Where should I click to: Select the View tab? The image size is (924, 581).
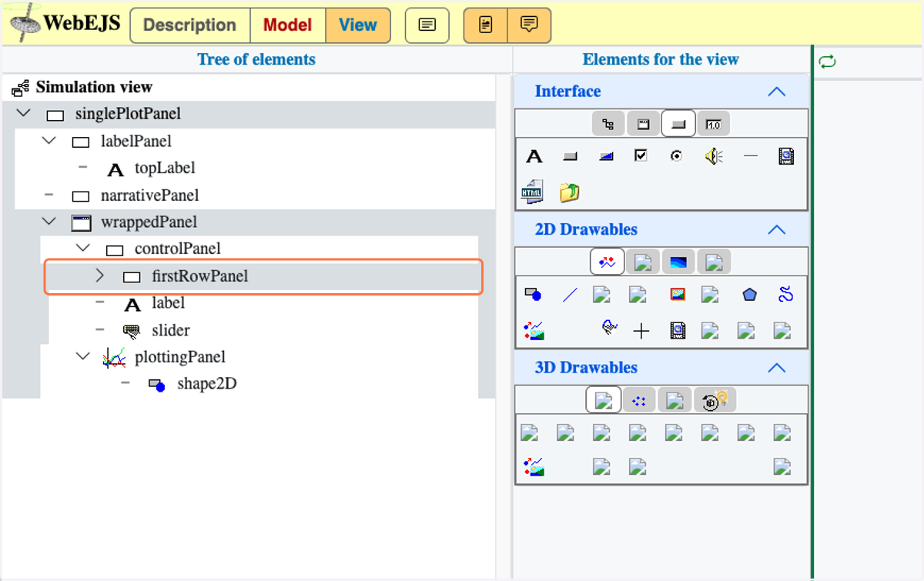[x=358, y=25]
